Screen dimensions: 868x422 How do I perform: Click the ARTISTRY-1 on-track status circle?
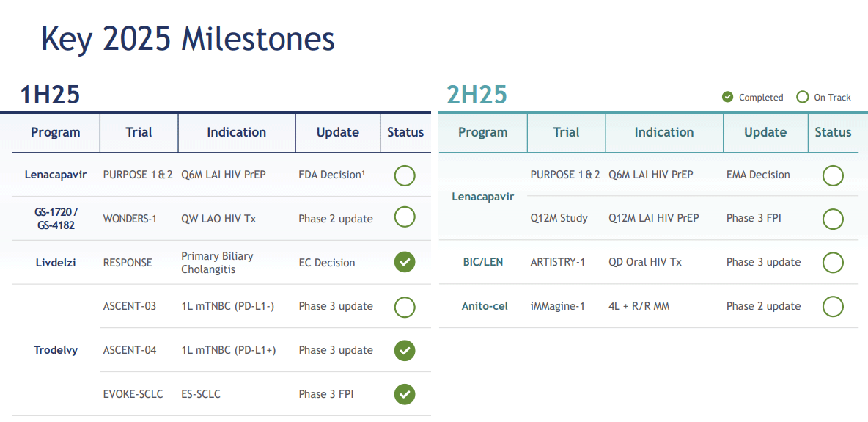click(x=833, y=262)
